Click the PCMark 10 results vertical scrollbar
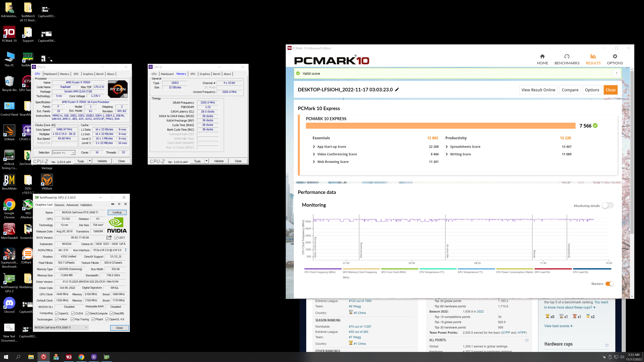 632,152
